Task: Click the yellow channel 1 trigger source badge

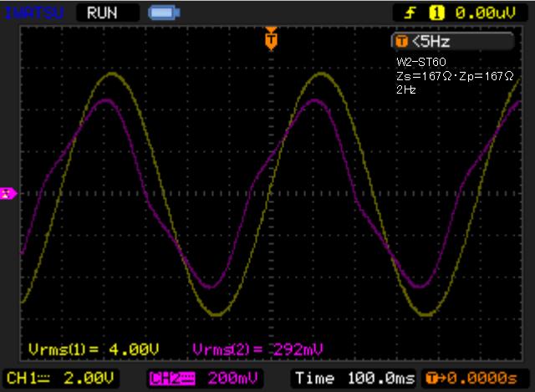Action: tap(436, 13)
